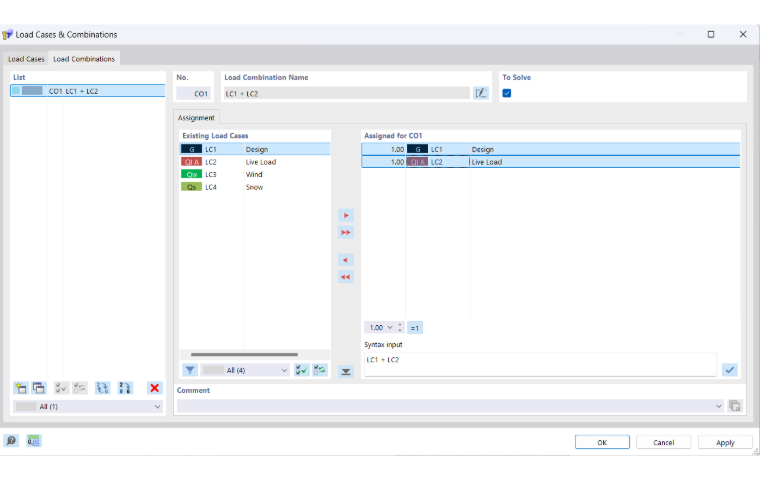The width and height of the screenshot is (760, 480).
Task: Click the edit name icon beside LC1 + LC2
Action: tap(481, 93)
